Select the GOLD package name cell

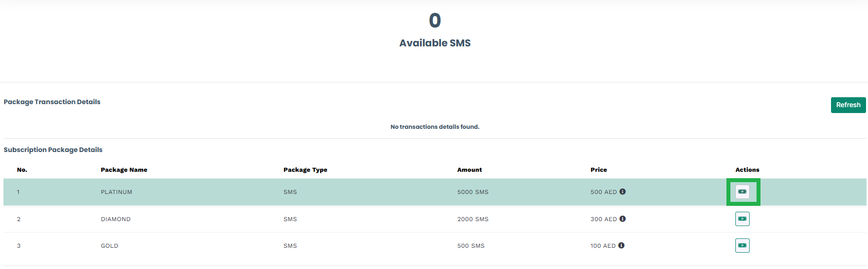point(109,246)
